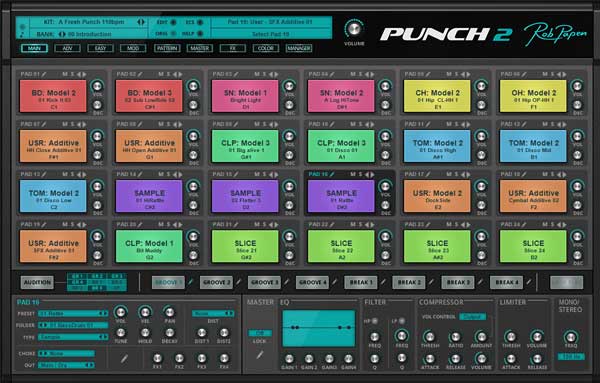Toggle the HELP indicator in the display
The height and width of the screenshot is (383, 600).
[199, 34]
